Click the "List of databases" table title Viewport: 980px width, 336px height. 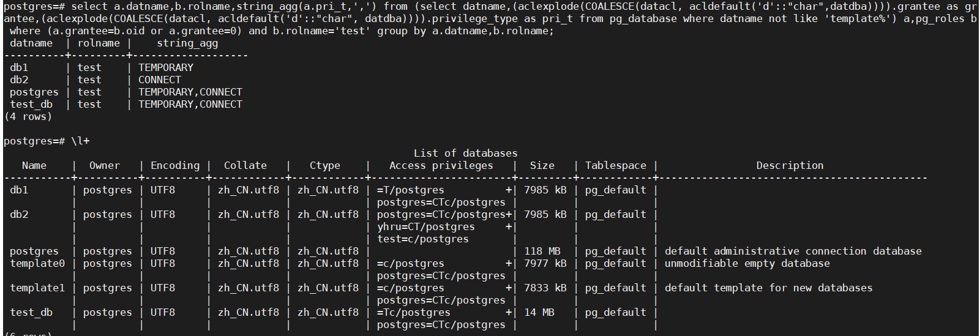465,153
